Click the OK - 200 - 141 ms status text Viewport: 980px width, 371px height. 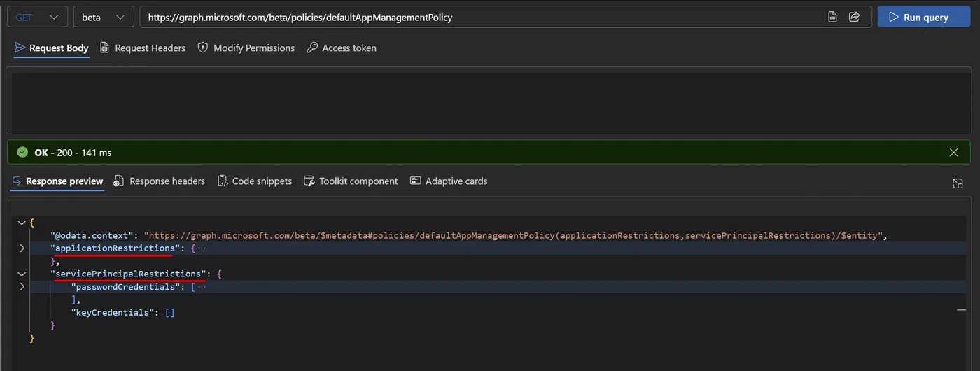click(x=73, y=152)
